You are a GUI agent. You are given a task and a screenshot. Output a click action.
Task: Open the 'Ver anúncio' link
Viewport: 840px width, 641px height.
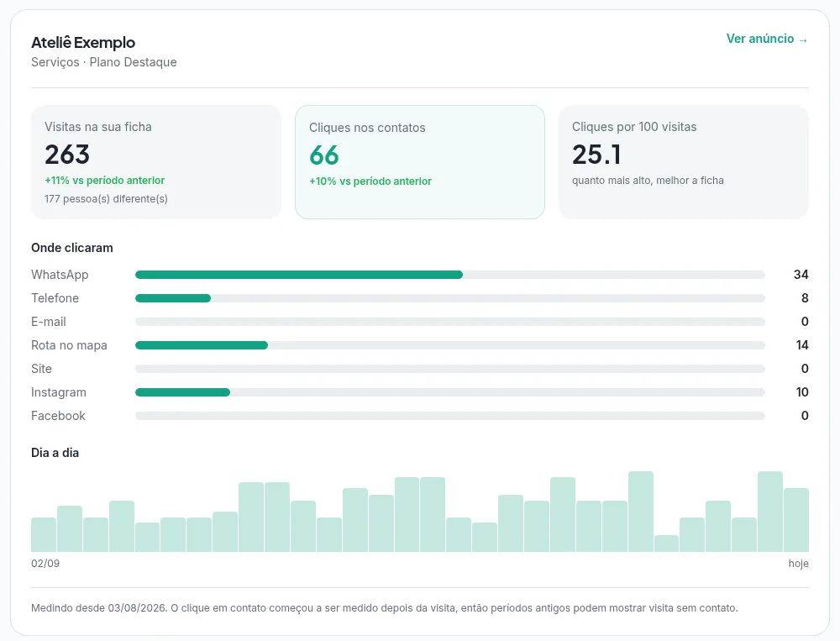pos(767,39)
